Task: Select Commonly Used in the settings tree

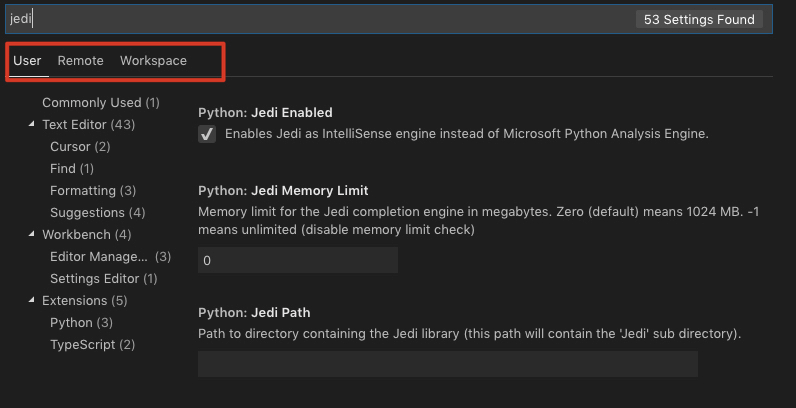Action: tap(100, 103)
